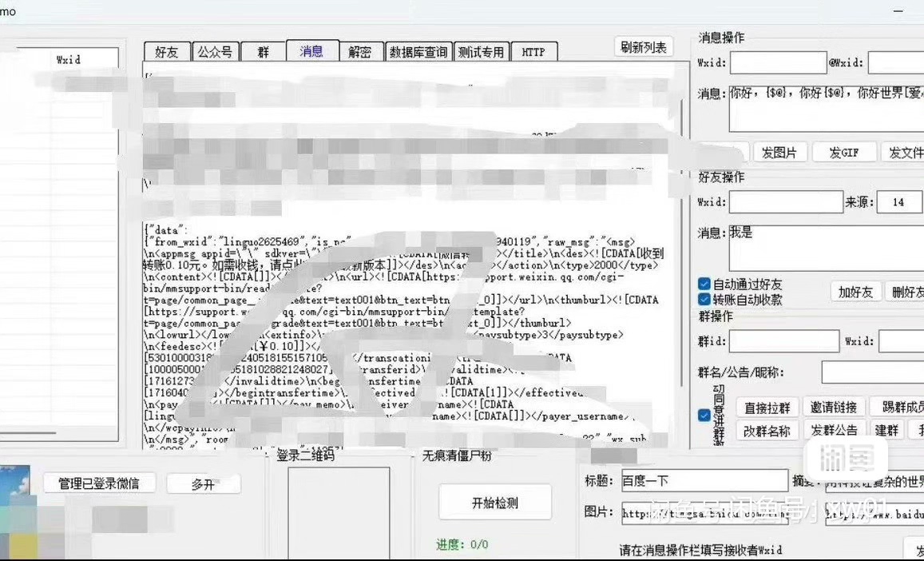Click the 无痕清僵尸粉 group label
Image resolution: width=924 pixels, height=561 pixels.
(457, 456)
